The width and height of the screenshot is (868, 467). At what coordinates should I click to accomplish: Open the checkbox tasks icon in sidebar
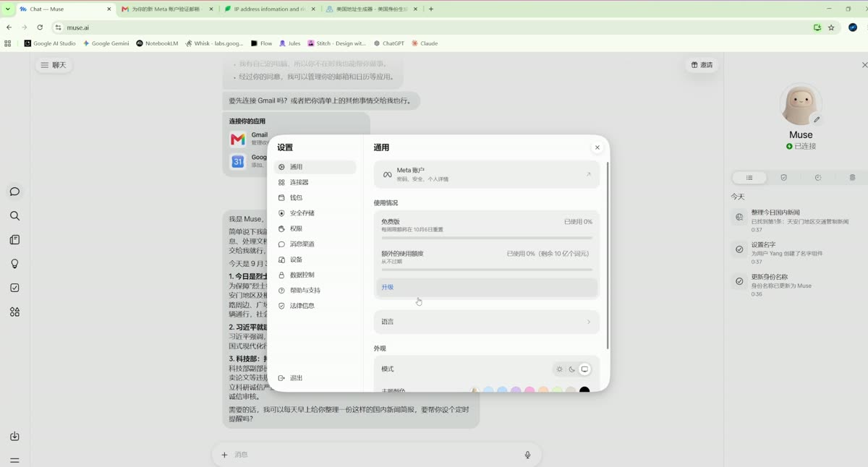click(x=14, y=288)
